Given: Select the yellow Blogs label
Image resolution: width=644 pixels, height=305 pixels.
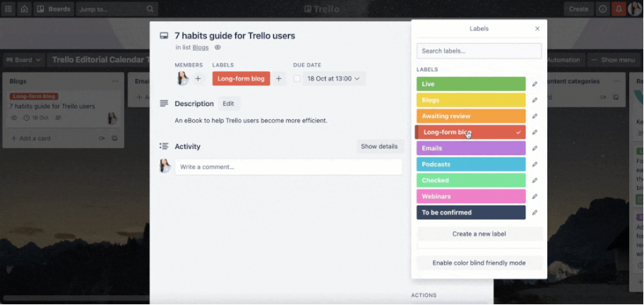Looking at the screenshot, I should click(x=471, y=100).
